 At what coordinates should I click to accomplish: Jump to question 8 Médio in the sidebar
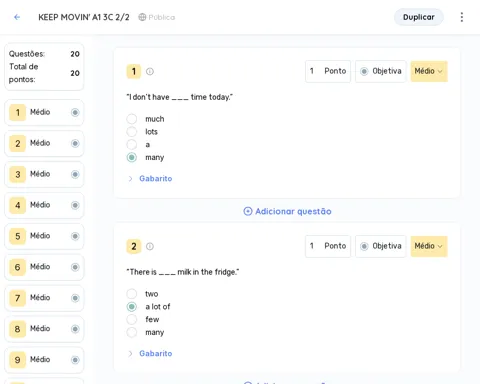(x=44, y=329)
